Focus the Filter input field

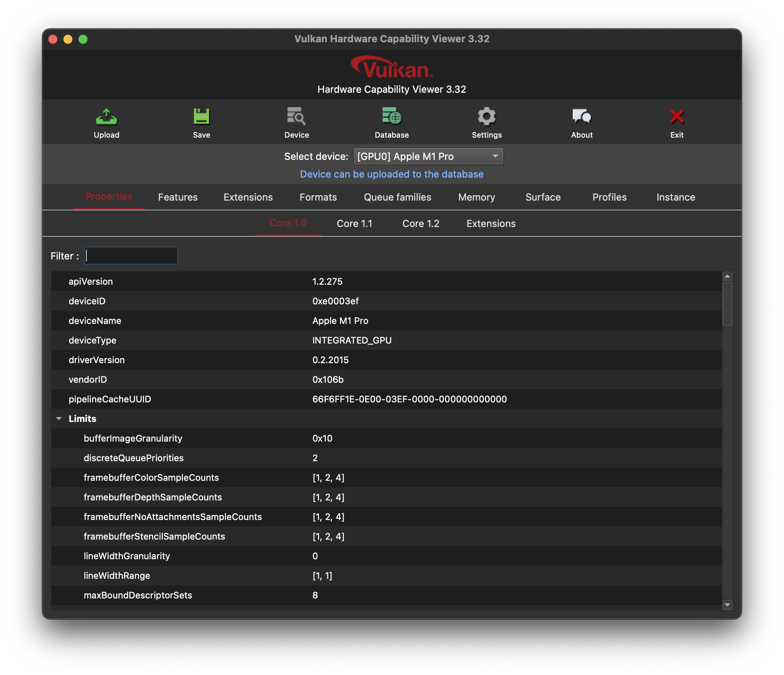(131, 256)
